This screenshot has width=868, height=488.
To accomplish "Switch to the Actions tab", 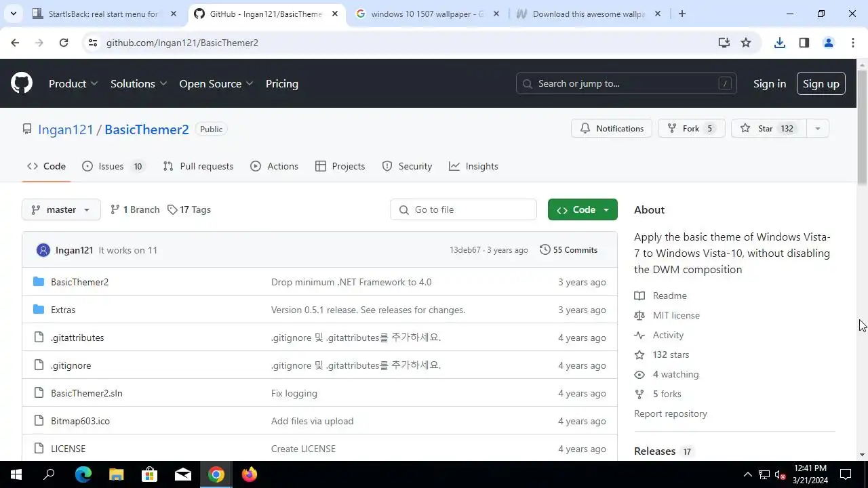I will pos(274,166).
